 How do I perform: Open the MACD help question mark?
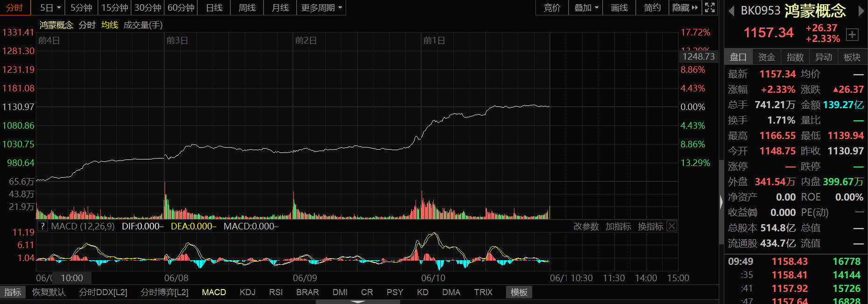point(42,226)
